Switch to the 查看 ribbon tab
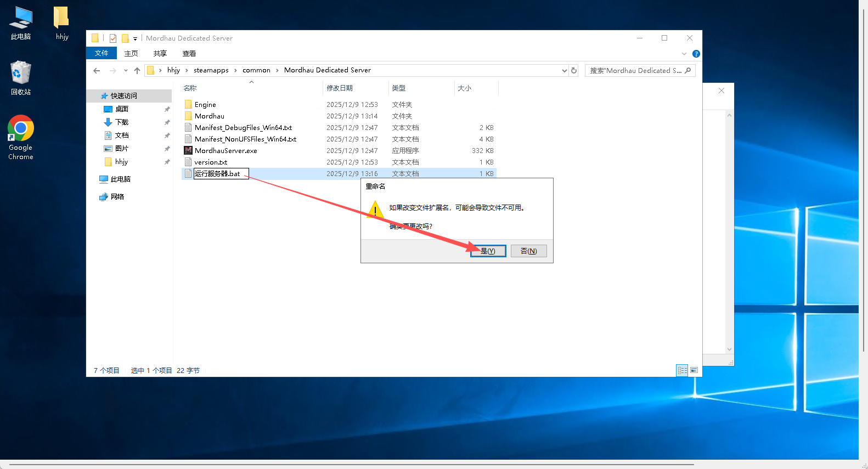This screenshot has width=868, height=469. [x=189, y=54]
